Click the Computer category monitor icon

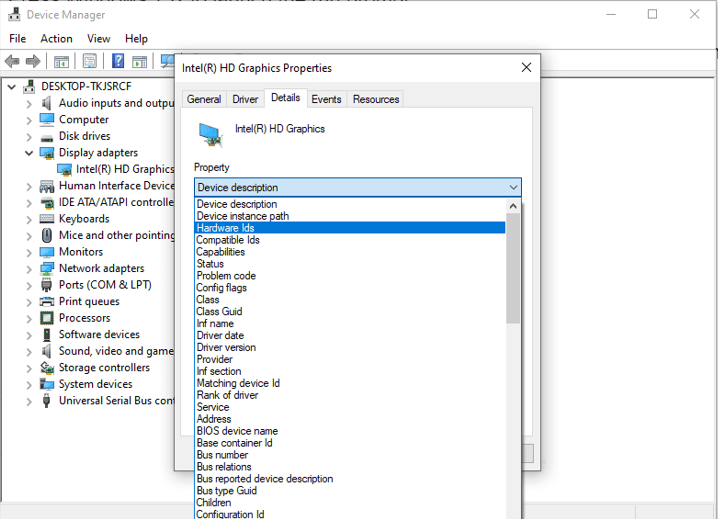(x=47, y=120)
